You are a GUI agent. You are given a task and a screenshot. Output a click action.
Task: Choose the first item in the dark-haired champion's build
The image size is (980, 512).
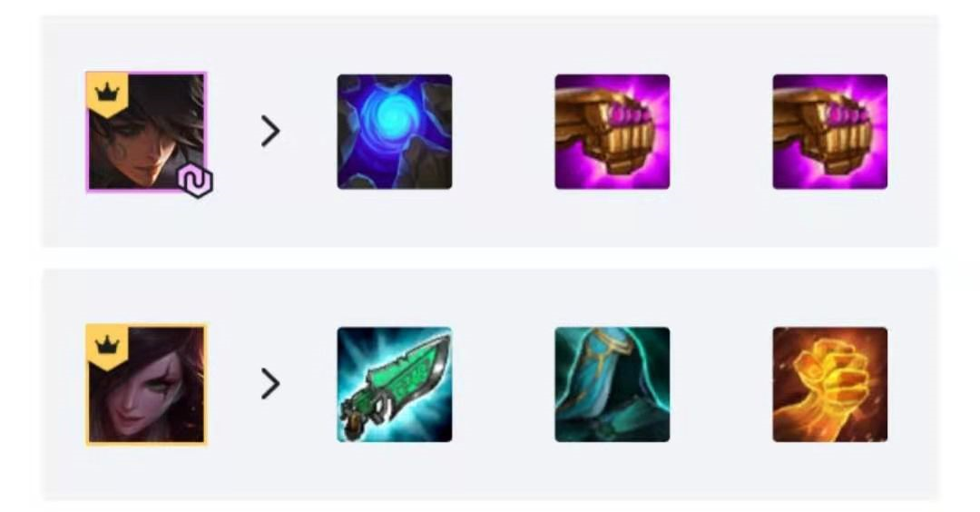coord(395,132)
